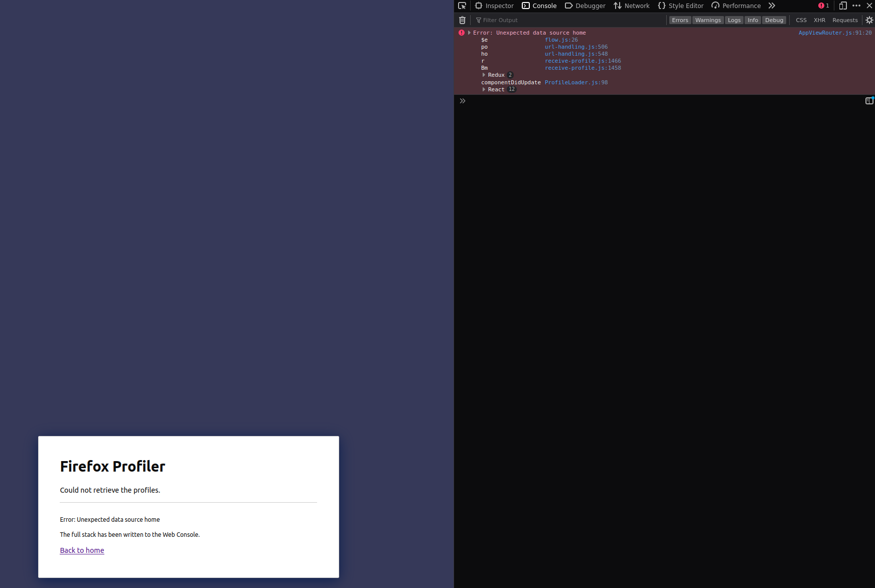This screenshot has height=588, width=875.
Task: Click the Firefox Profiler heading
Action: coord(112,467)
